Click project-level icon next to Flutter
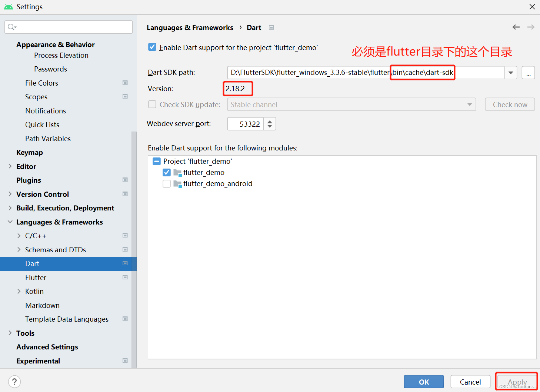The height and width of the screenshot is (392, 540). coord(125,277)
